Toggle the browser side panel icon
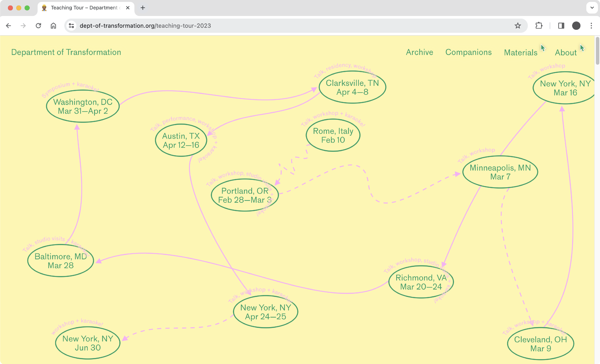Viewport: 600px width, 364px height. 561,26
